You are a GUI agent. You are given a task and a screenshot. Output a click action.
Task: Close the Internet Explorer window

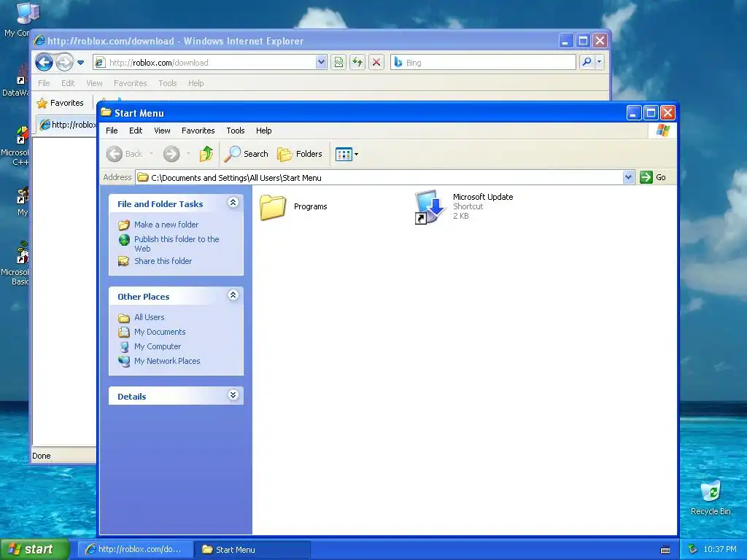[600, 41]
